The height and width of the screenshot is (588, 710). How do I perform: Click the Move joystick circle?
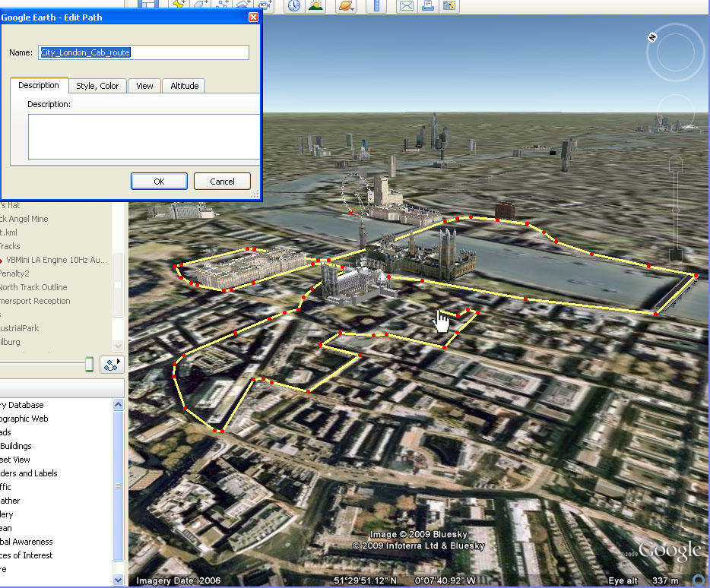[676, 114]
